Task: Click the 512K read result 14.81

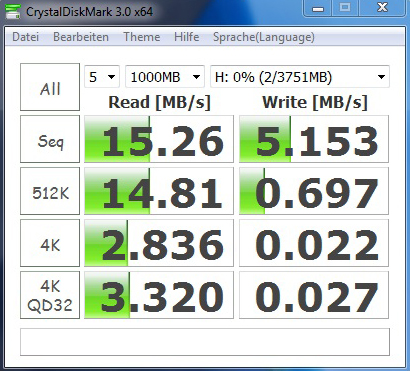Action: coord(159,191)
